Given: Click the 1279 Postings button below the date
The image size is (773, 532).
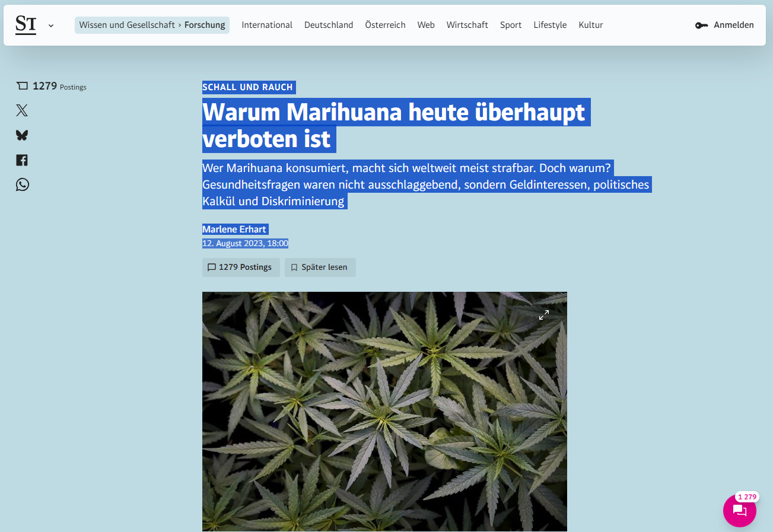Looking at the screenshot, I should click(x=240, y=267).
